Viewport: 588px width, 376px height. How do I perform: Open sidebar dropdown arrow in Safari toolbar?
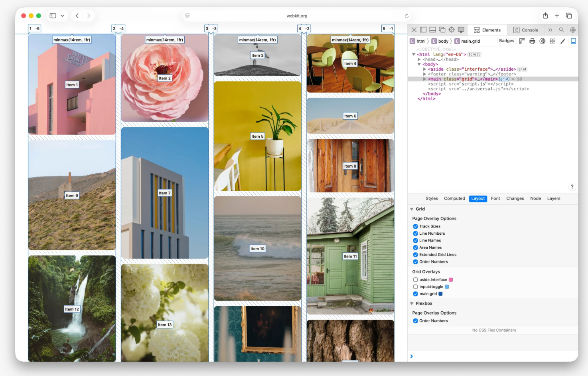[62, 16]
